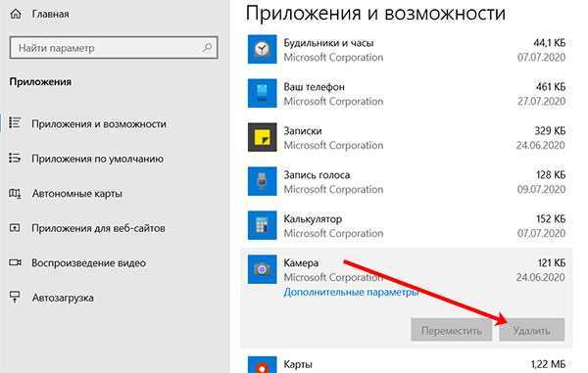Select the Камера app icon
The image size is (588, 373).
coord(262,269)
